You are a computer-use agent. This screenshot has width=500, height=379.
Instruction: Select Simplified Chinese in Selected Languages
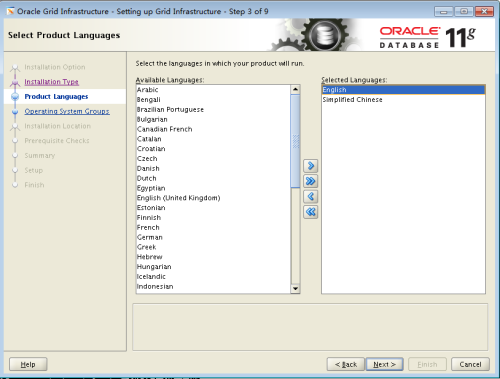403,100
